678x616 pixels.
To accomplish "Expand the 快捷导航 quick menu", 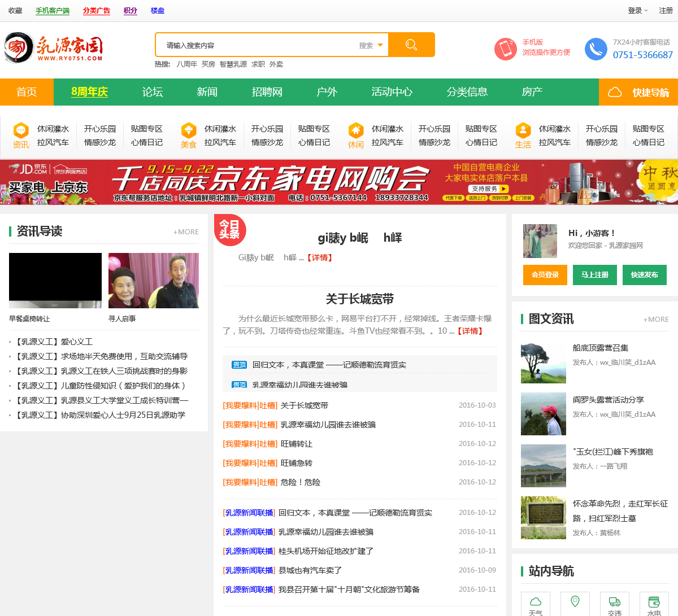I will [638, 92].
